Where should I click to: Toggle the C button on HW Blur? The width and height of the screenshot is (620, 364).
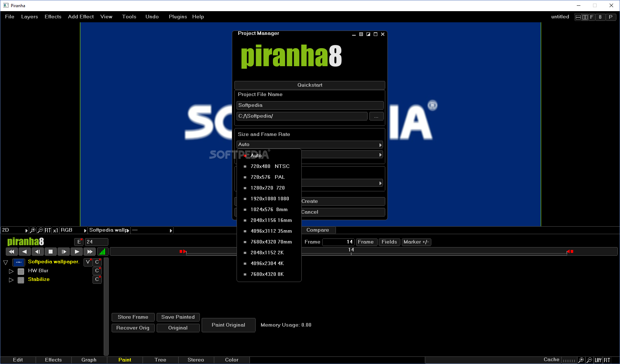point(97,271)
